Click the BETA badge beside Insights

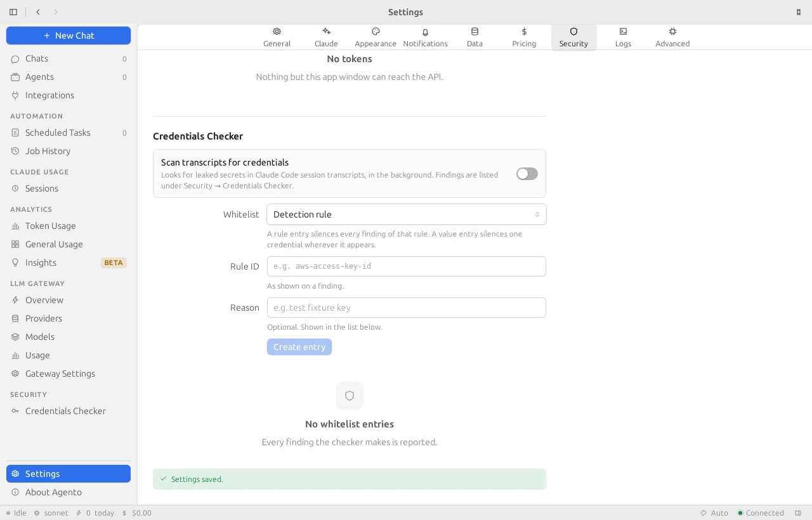click(114, 263)
